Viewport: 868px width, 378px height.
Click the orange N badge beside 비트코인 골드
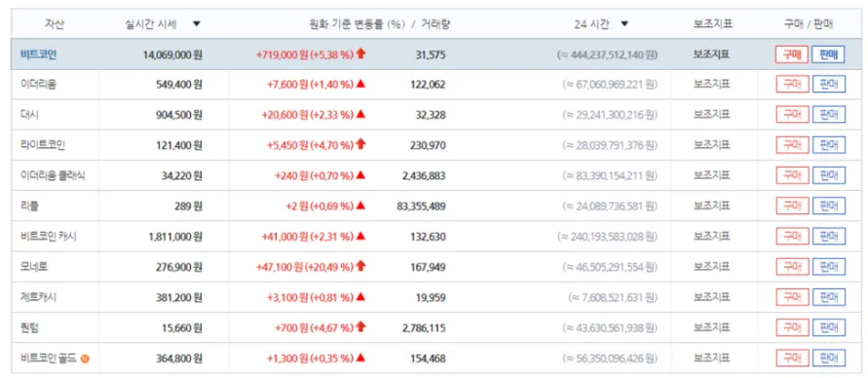pos(85,359)
